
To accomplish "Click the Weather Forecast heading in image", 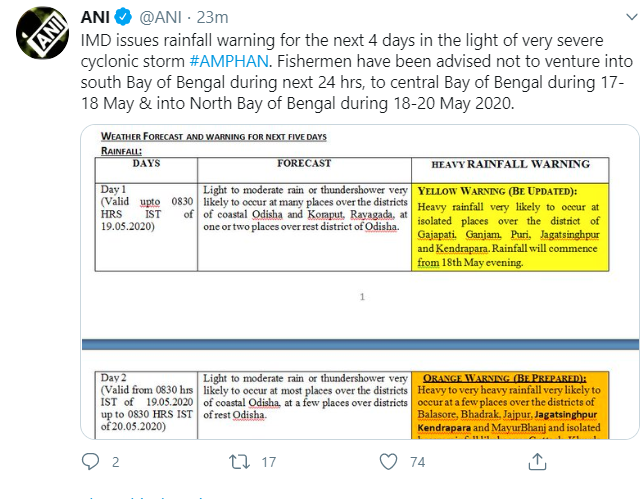I will pyautogui.click(x=213, y=136).
